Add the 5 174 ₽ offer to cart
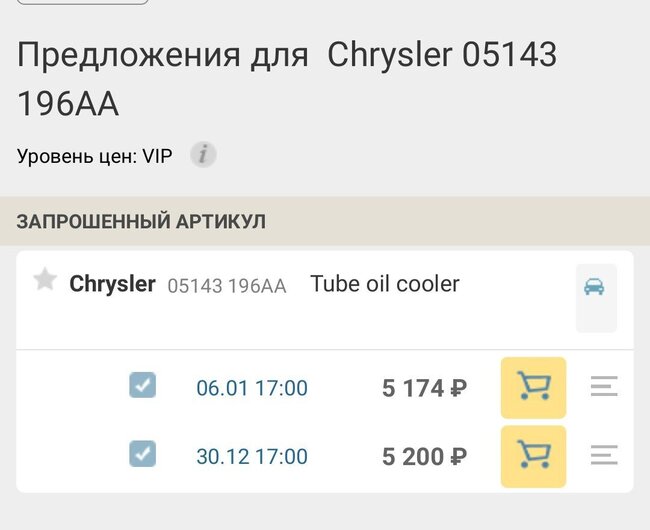The image size is (650, 530). tap(533, 387)
